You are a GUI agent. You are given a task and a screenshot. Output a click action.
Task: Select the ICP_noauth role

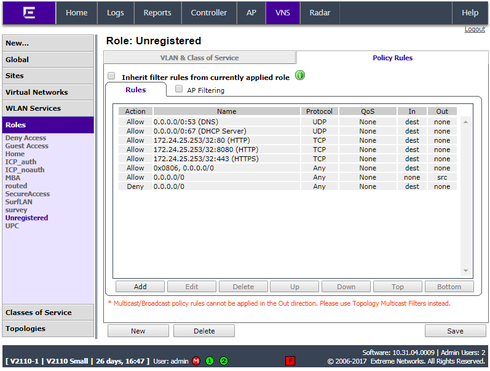pos(25,170)
